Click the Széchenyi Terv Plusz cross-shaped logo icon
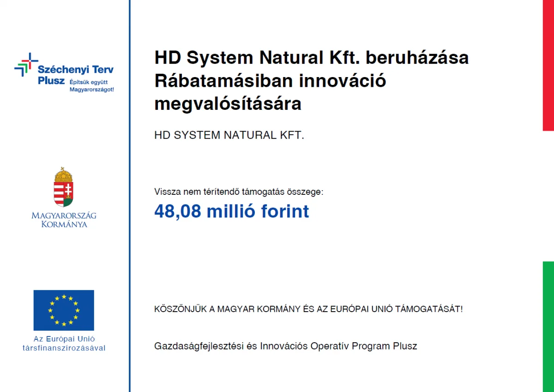This screenshot has width=554, height=392. click(x=26, y=65)
